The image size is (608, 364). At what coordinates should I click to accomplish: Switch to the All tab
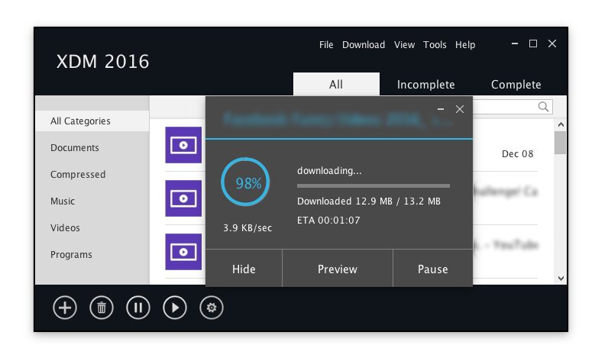click(336, 84)
